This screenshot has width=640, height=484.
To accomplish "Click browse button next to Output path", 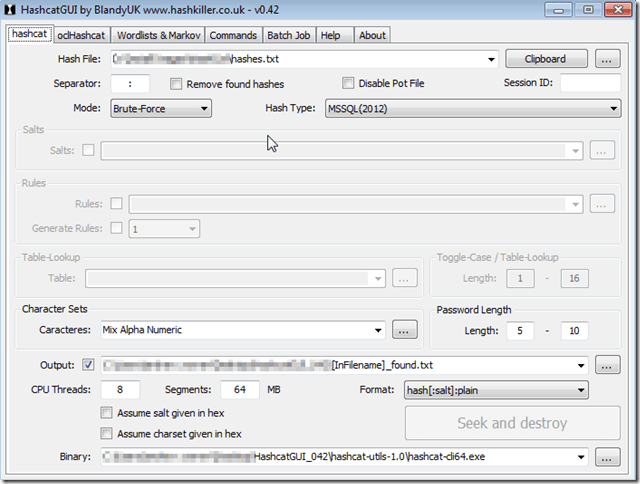I will 606,365.
